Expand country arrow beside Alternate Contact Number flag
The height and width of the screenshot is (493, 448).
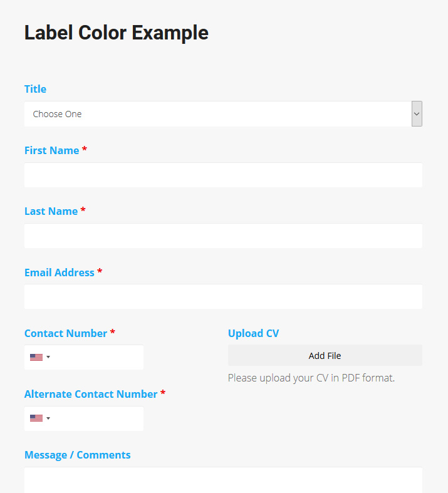click(x=48, y=418)
